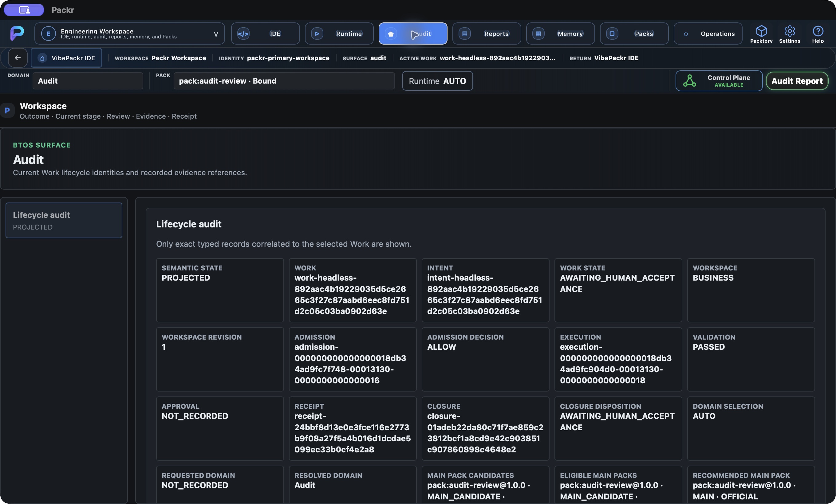Image resolution: width=836 pixels, height=504 pixels.
Task: Click the WORK STATE AWAITING_HUMAN_ACCEPTANCE card
Action: point(618,290)
